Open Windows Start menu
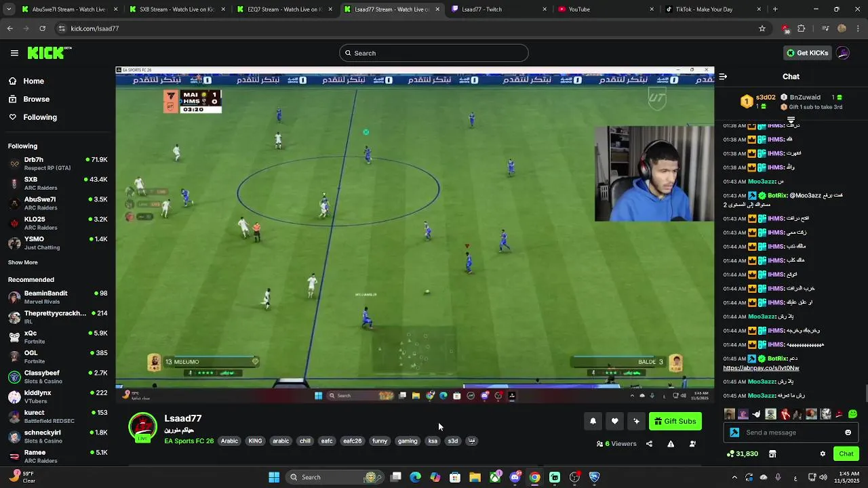 click(274, 477)
